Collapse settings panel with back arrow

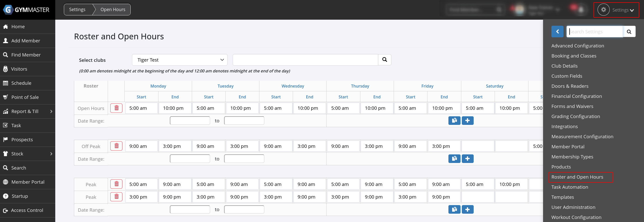557,32
